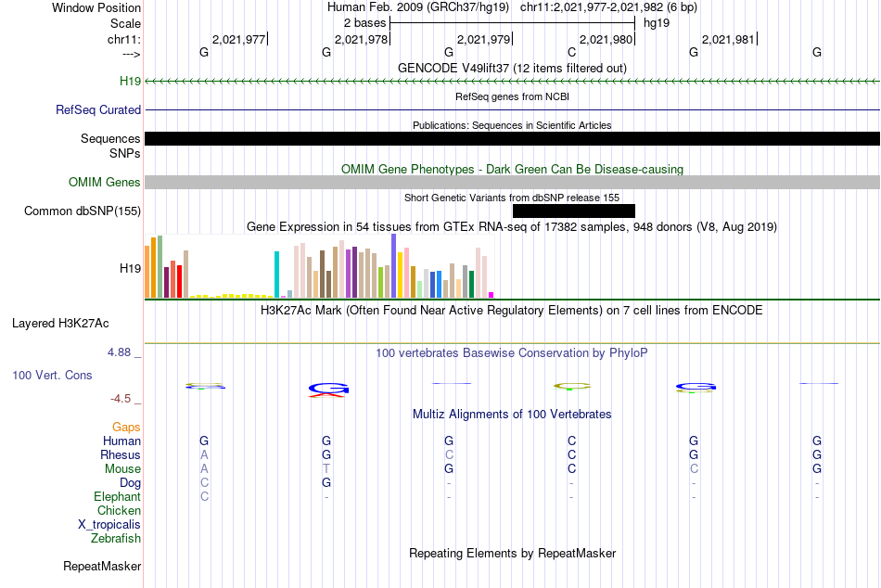The width and height of the screenshot is (881, 588).
Task: Click the RepeatMasker track label
Action: [102, 566]
